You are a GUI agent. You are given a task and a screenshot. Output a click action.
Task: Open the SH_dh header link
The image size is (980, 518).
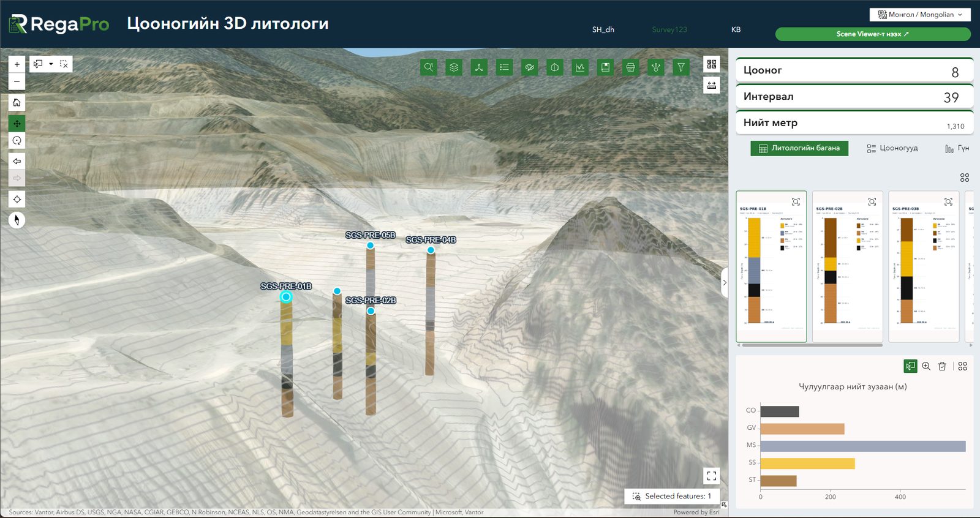603,29
